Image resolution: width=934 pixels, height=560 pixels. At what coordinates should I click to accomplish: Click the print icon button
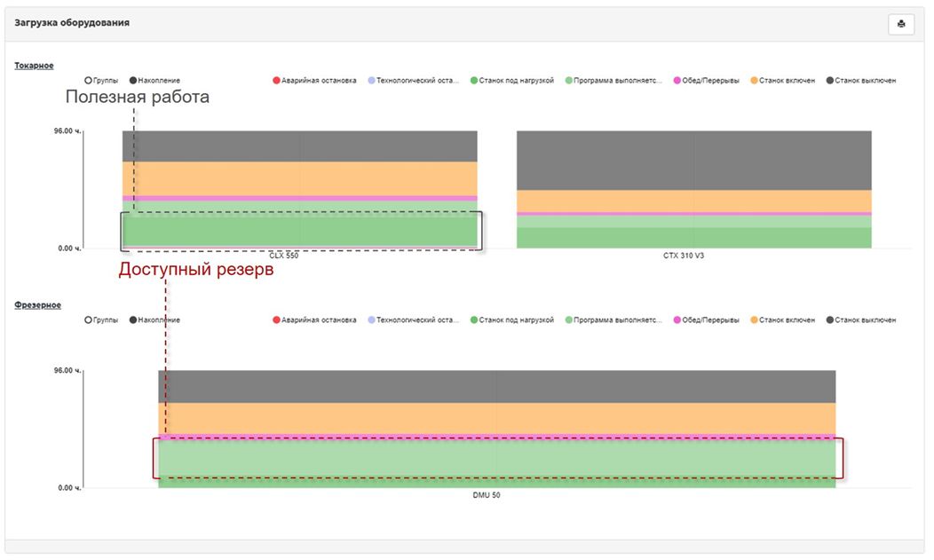pos(901,24)
